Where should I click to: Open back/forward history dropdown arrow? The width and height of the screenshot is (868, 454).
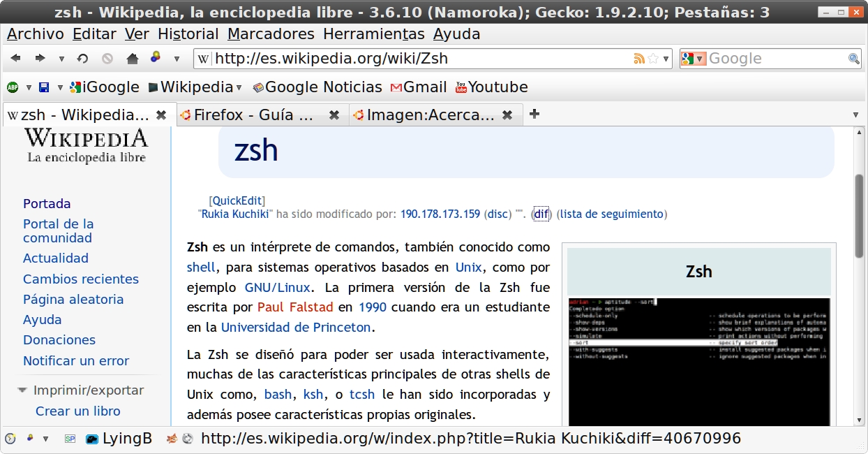click(x=61, y=59)
